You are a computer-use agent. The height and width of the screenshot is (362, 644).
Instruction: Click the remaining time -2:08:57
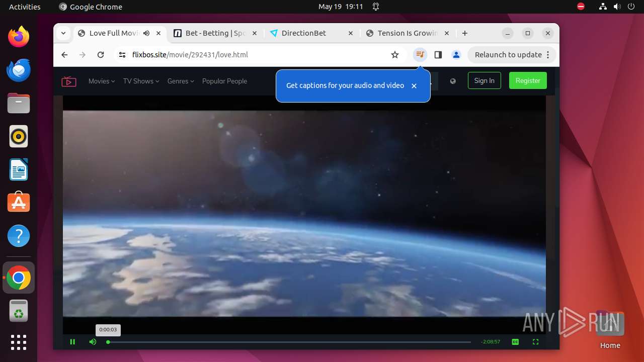491,342
